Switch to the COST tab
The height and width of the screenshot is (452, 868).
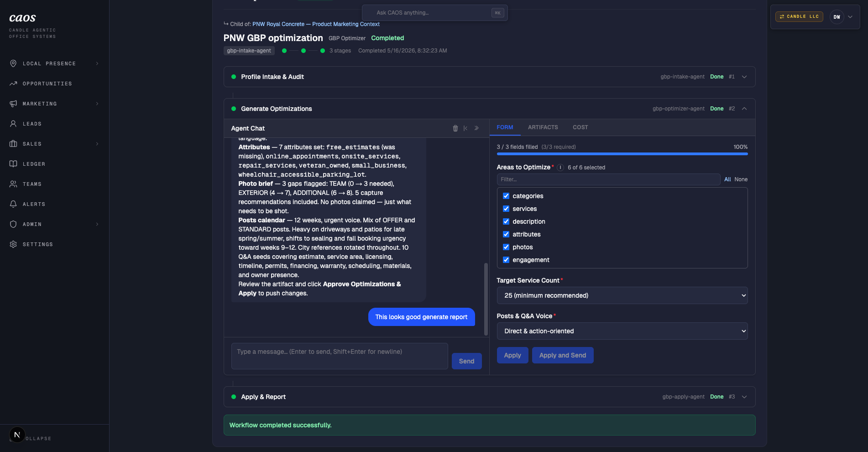coord(580,127)
